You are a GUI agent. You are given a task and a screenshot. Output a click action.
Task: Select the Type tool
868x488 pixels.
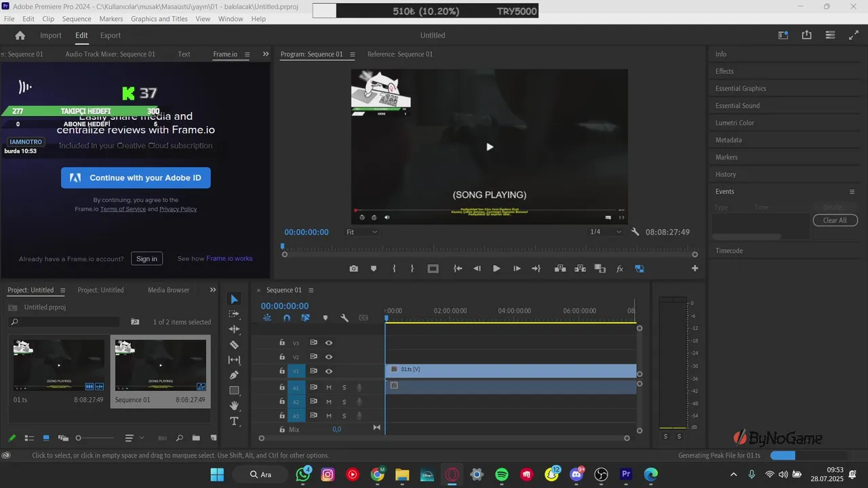(x=234, y=421)
